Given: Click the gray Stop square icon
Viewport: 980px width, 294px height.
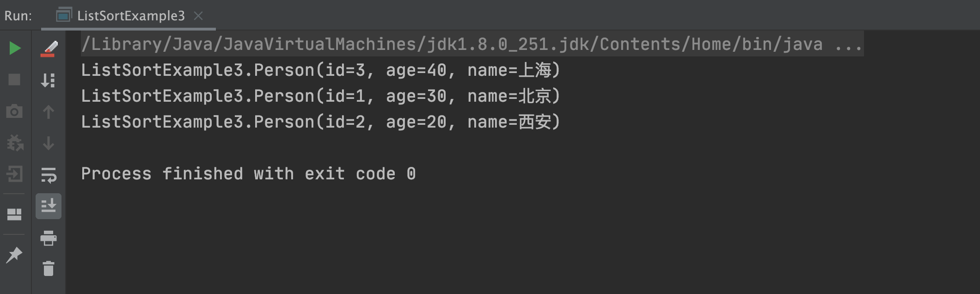Looking at the screenshot, I should coord(15,80).
